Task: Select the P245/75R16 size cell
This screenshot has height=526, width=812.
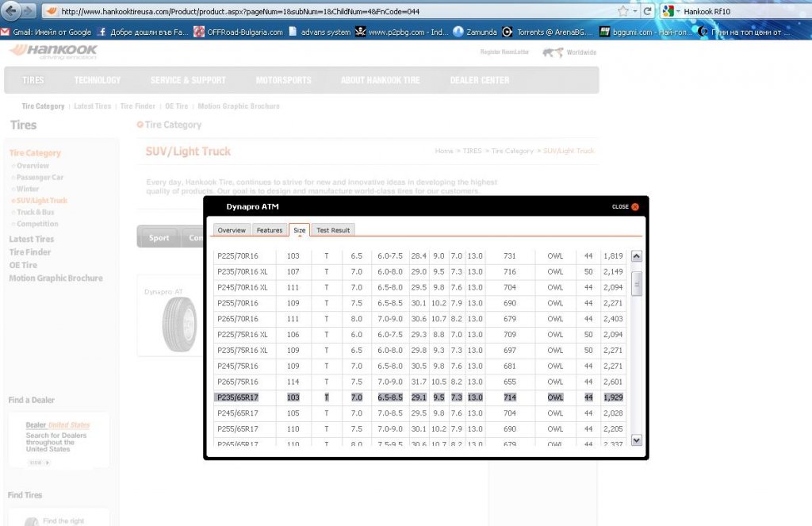Action: (244, 366)
